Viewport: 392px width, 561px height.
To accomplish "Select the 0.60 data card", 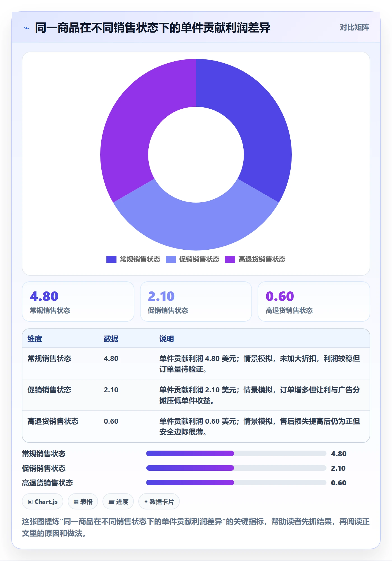I will [x=314, y=302].
